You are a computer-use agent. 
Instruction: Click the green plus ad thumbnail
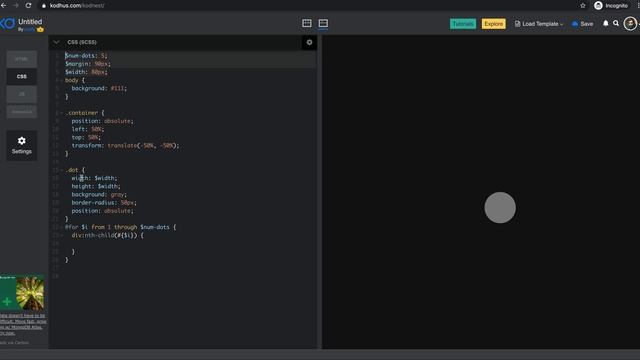(22, 293)
